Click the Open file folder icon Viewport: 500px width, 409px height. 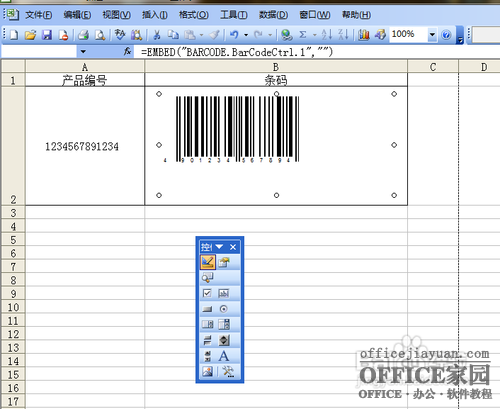tap(30, 35)
